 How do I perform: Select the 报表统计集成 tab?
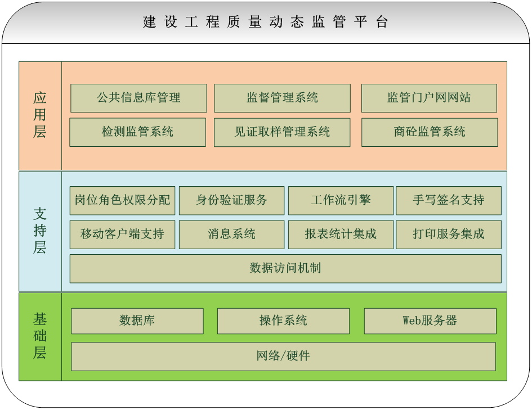tap(341, 235)
